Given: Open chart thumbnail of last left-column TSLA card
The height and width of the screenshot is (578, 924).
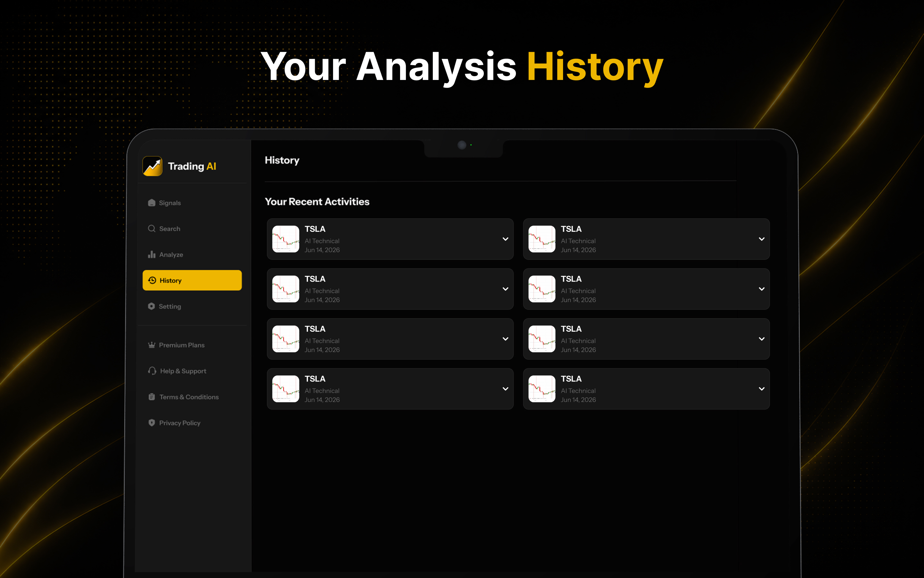Looking at the screenshot, I should click(x=286, y=389).
